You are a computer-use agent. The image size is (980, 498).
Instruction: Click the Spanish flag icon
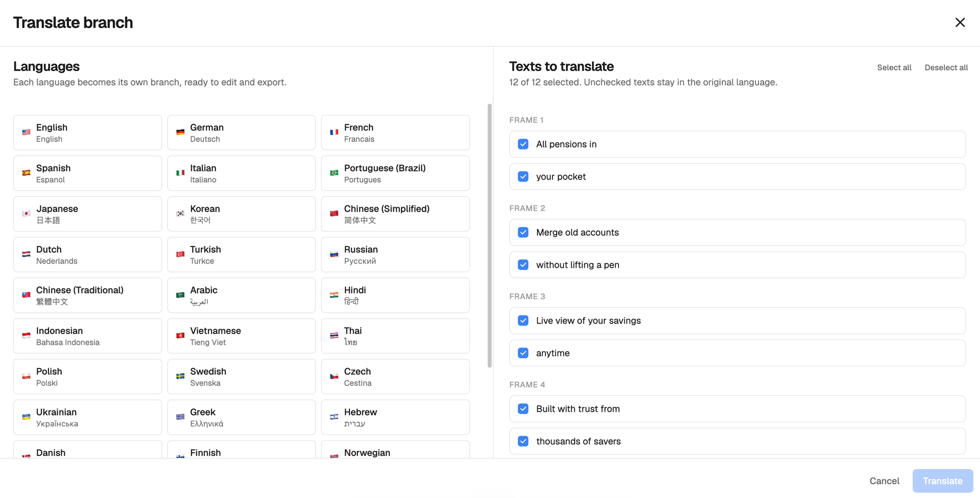tap(26, 173)
